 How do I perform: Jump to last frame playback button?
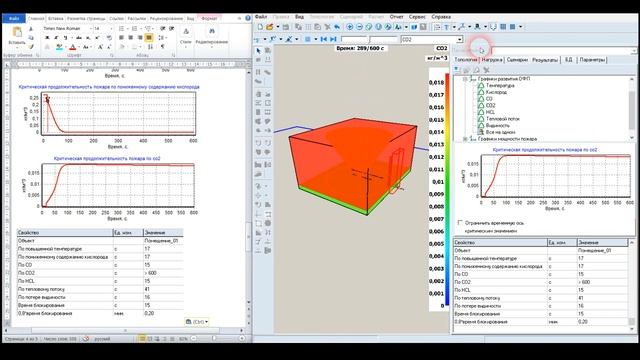(x=333, y=39)
